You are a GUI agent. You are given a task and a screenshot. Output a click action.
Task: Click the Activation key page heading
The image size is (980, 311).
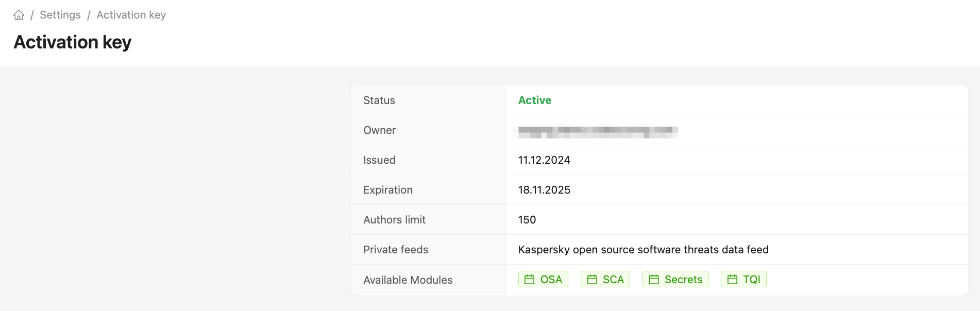(x=73, y=42)
